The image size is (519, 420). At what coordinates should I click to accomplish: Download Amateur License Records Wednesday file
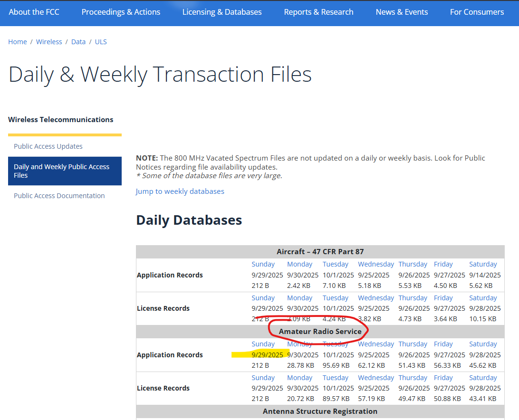point(376,378)
